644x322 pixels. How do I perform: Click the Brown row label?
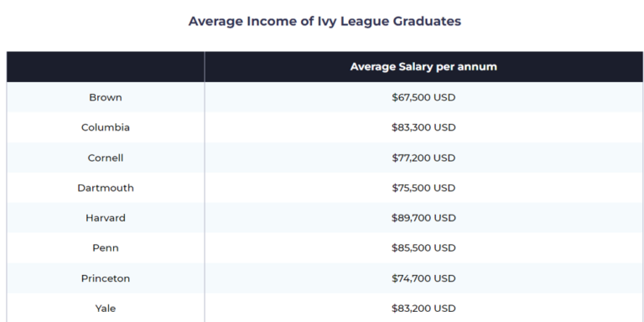(106, 97)
